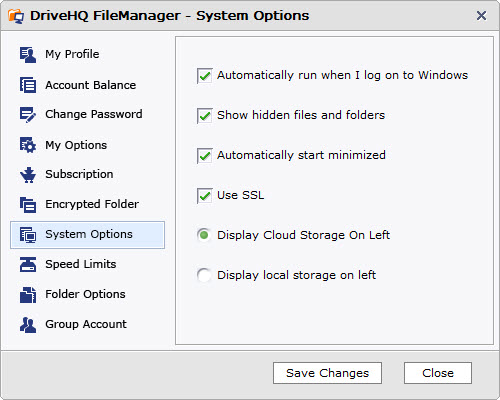Click the Encrypted Folder icon
The height and width of the screenshot is (400, 500).
pyautogui.click(x=28, y=205)
